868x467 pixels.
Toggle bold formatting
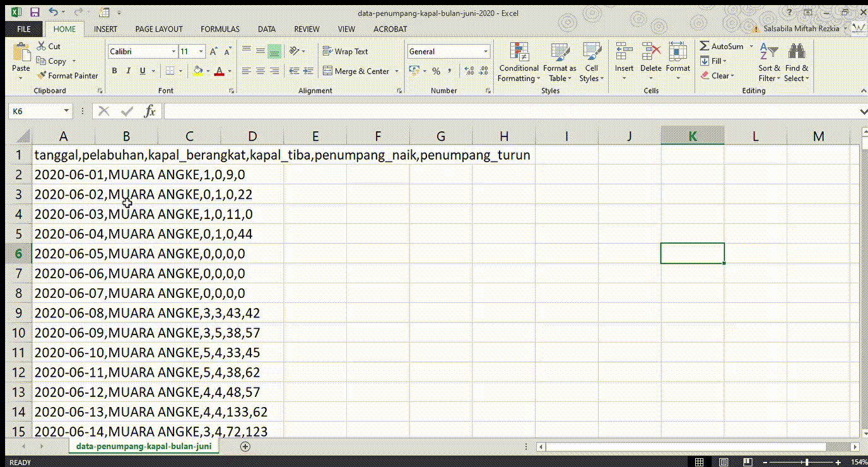pos(114,71)
